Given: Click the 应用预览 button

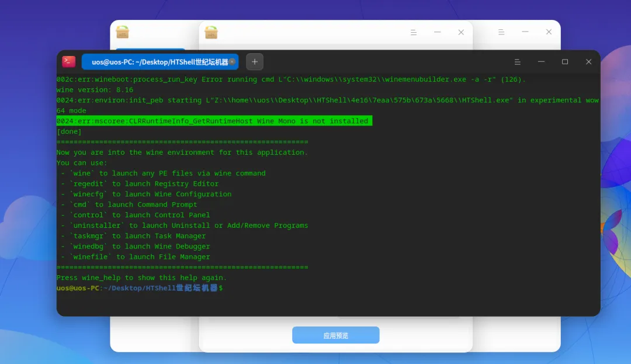Looking at the screenshot, I should coord(335,335).
